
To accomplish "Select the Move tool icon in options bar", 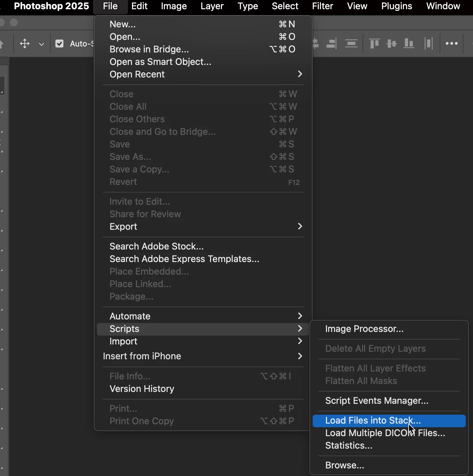I will 25,44.
